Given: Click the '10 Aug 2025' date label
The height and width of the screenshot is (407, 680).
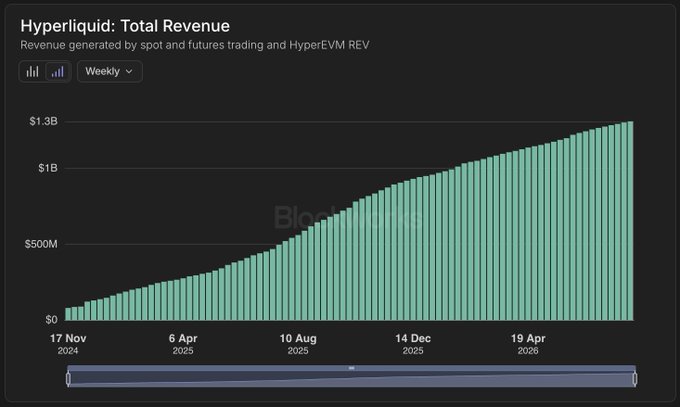Looking at the screenshot, I should coord(298,344).
